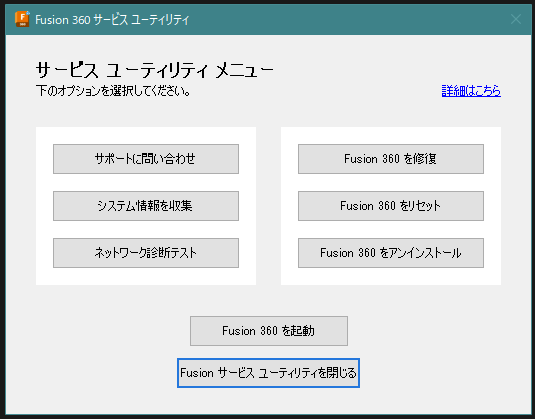Click Fusion 360 をリセット button
The image size is (535, 419).
[391, 206]
